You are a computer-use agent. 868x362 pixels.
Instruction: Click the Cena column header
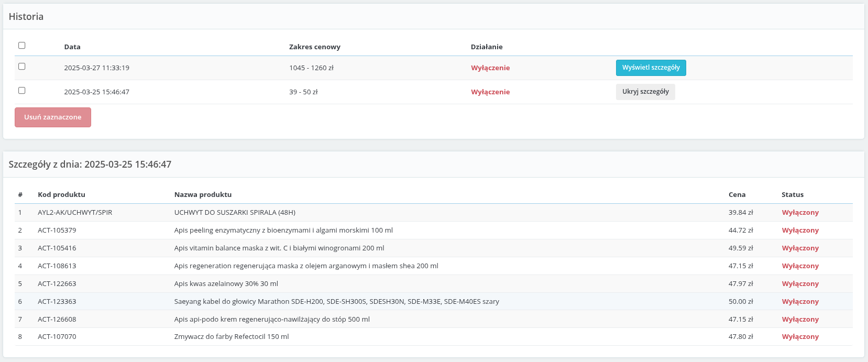coord(737,194)
